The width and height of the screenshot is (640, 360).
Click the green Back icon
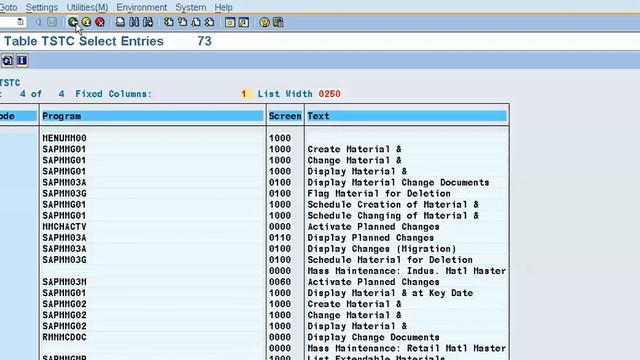(73, 22)
